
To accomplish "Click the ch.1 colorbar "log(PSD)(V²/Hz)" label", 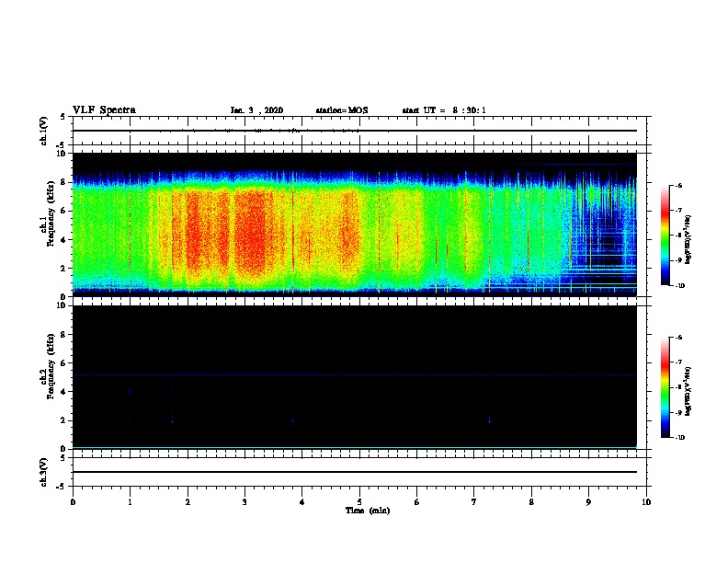I will 688,240.
